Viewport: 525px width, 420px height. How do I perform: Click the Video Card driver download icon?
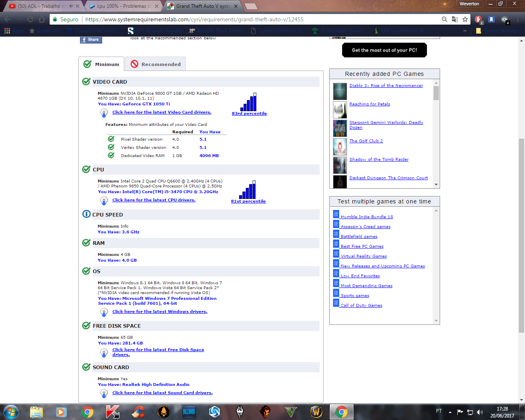(104, 113)
